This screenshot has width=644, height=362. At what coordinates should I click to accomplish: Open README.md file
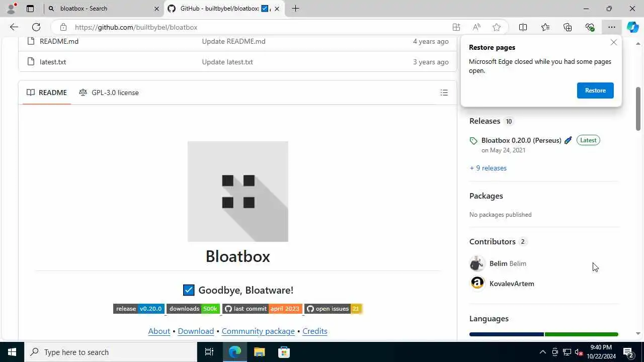pyautogui.click(x=59, y=41)
